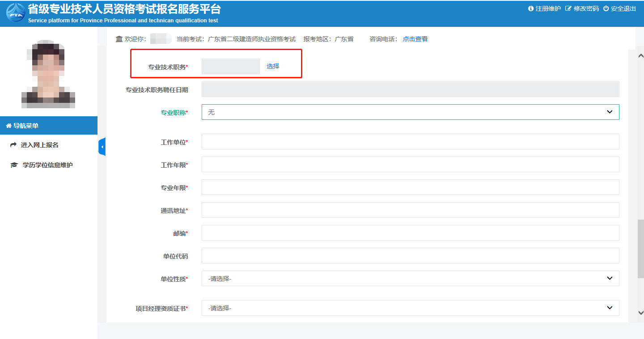Click 点击查看 link for 咨询电话
Viewport: 644px width, 339px height.
pyautogui.click(x=415, y=39)
